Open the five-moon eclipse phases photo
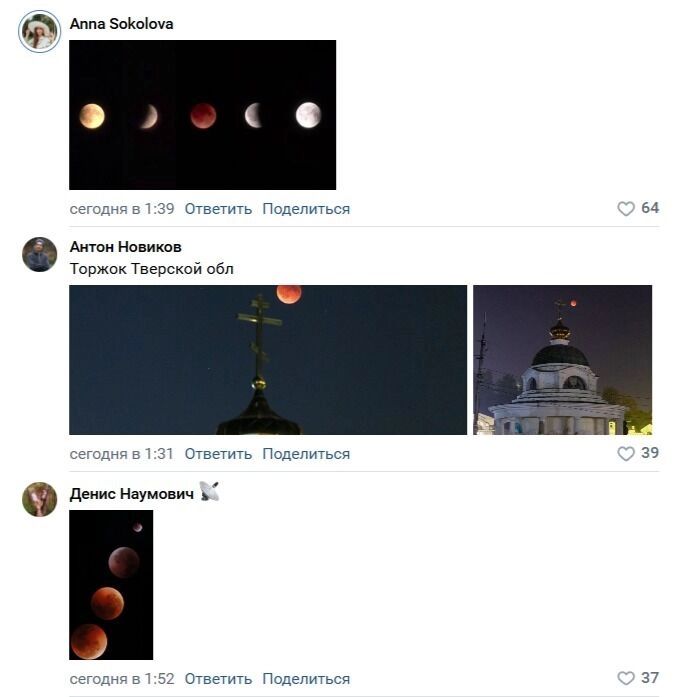Image resolution: width=682 pixels, height=697 pixels. coord(202,115)
